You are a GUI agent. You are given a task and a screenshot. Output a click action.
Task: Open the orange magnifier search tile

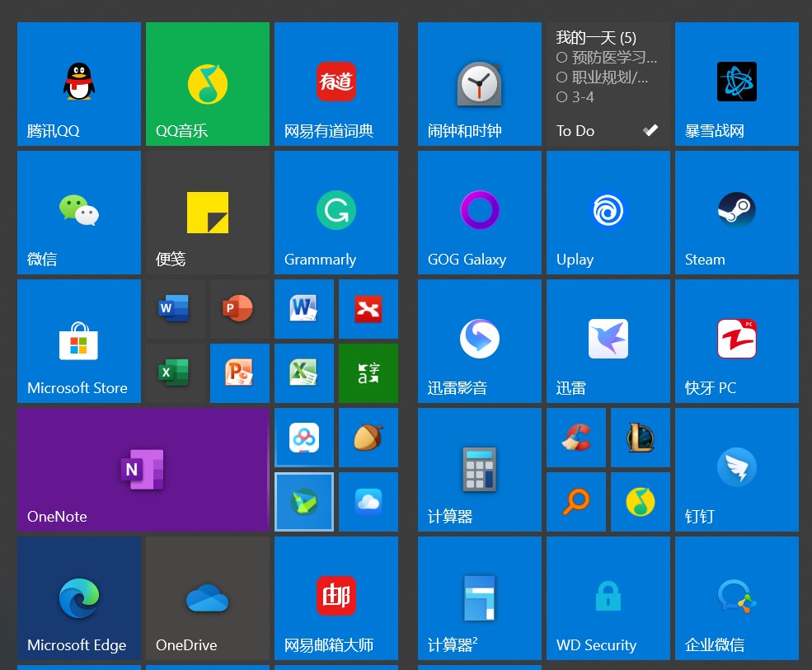tap(576, 502)
